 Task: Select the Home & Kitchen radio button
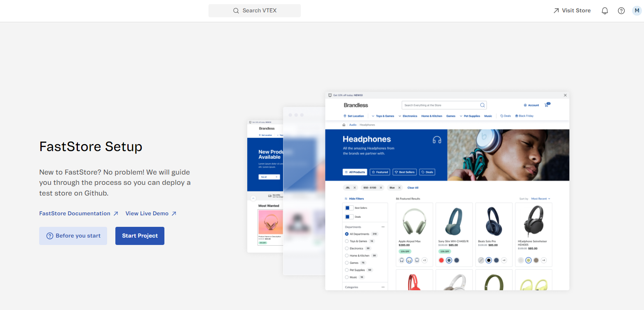coord(347,256)
